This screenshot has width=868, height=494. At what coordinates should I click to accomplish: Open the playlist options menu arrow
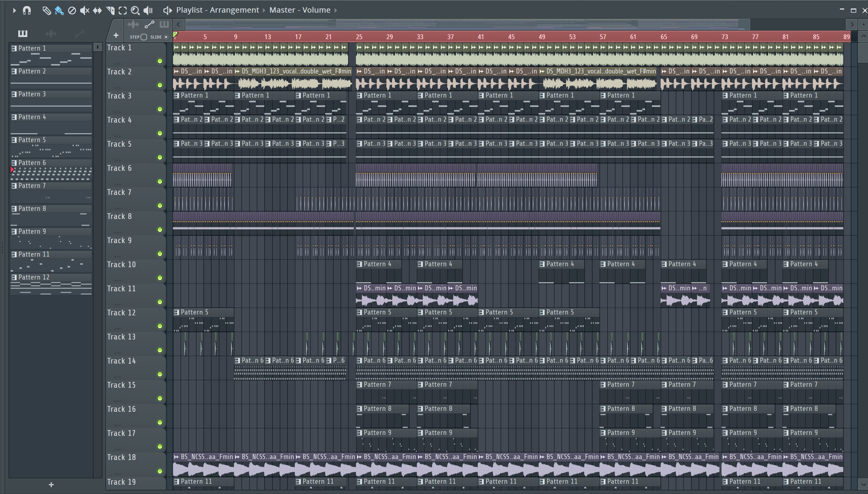click(14, 11)
